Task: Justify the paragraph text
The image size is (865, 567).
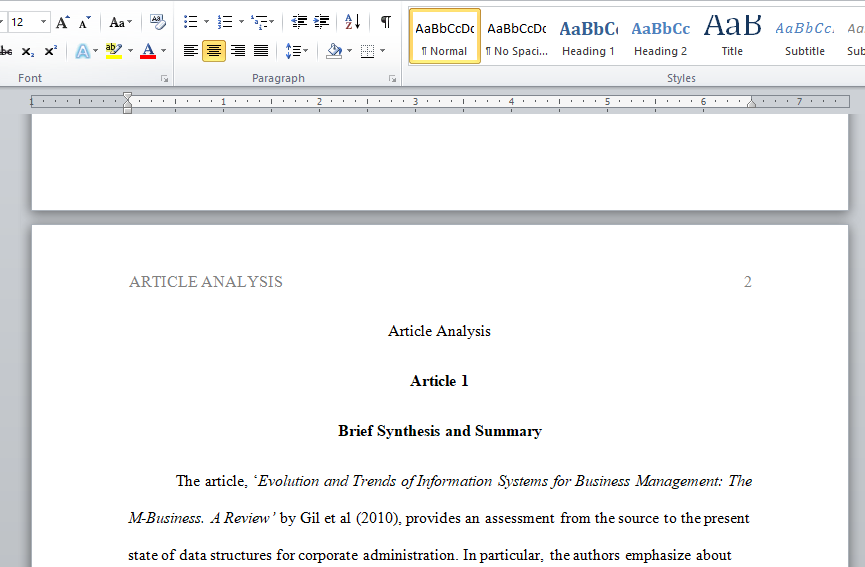Action: pos(261,51)
